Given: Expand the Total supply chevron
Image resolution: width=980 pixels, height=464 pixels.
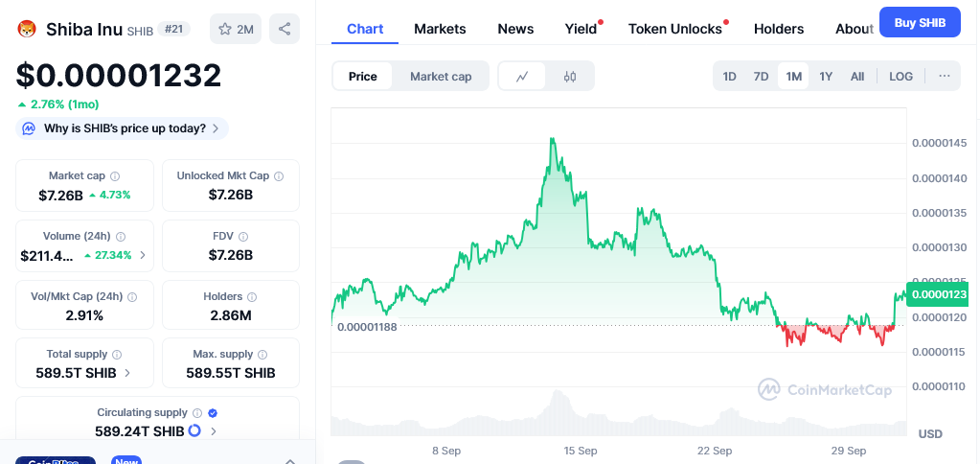Looking at the screenshot, I should pos(127,373).
